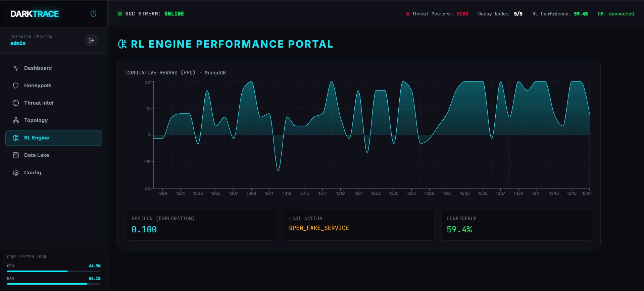Viewport: 644px width, 291px height.
Task: Click the shield alert icon beside DARKTRACE logo
Action: (93, 14)
